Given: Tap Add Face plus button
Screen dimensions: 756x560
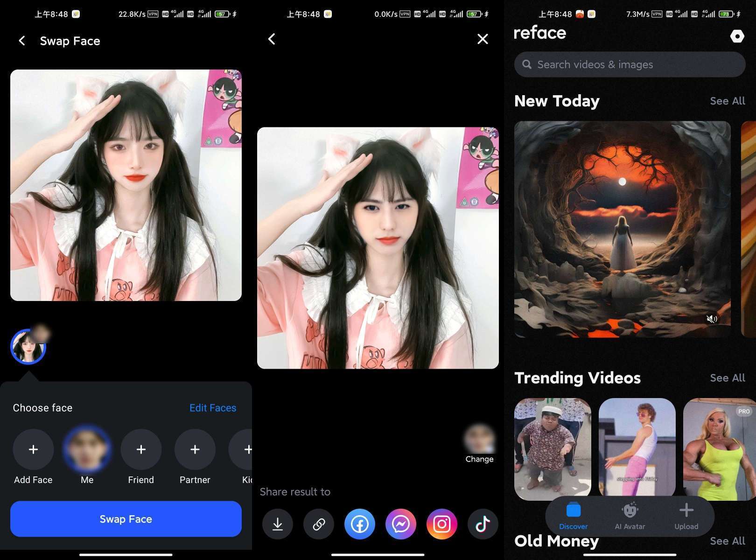Looking at the screenshot, I should (x=33, y=449).
